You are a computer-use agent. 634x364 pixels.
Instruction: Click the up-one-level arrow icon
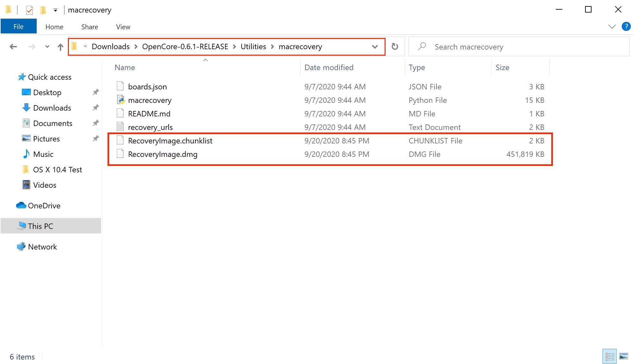tap(60, 47)
